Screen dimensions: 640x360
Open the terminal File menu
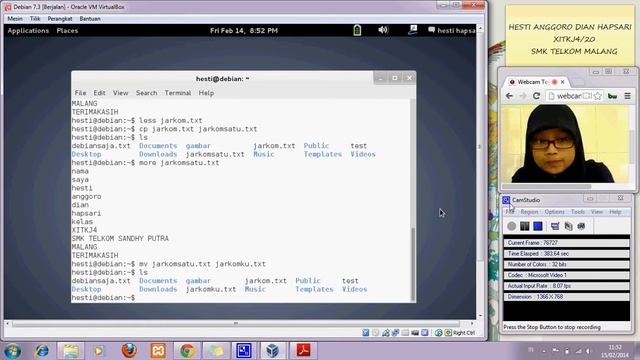[80, 93]
